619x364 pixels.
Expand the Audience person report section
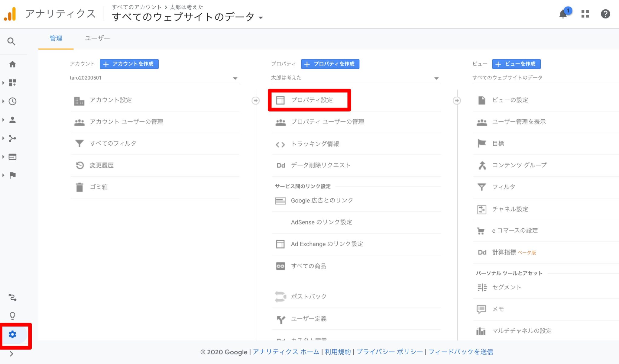tap(12, 120)
